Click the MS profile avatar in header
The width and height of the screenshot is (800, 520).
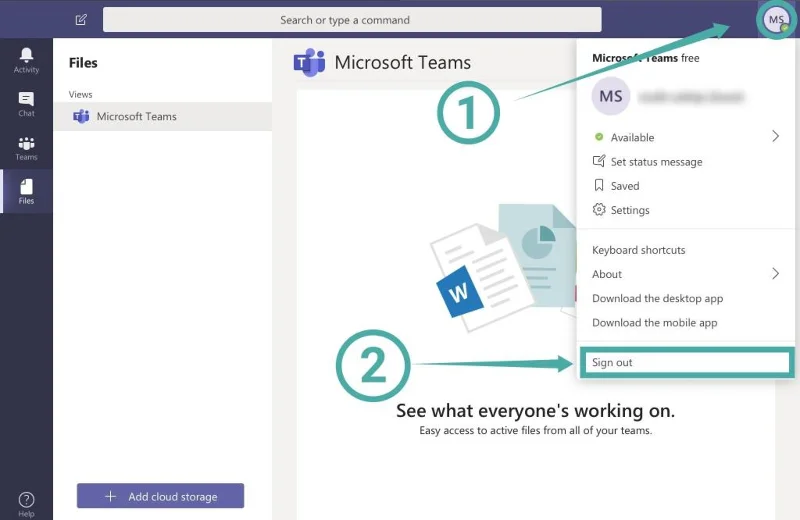pos(776,20)
